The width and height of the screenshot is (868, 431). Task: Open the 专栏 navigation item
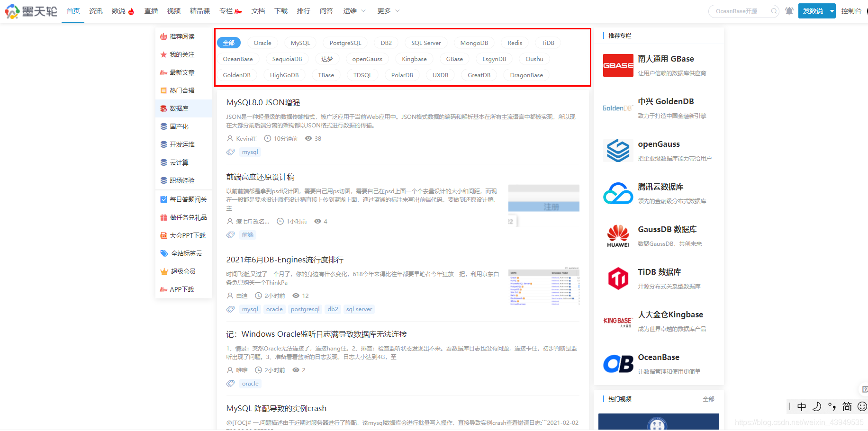click(230, 11)
